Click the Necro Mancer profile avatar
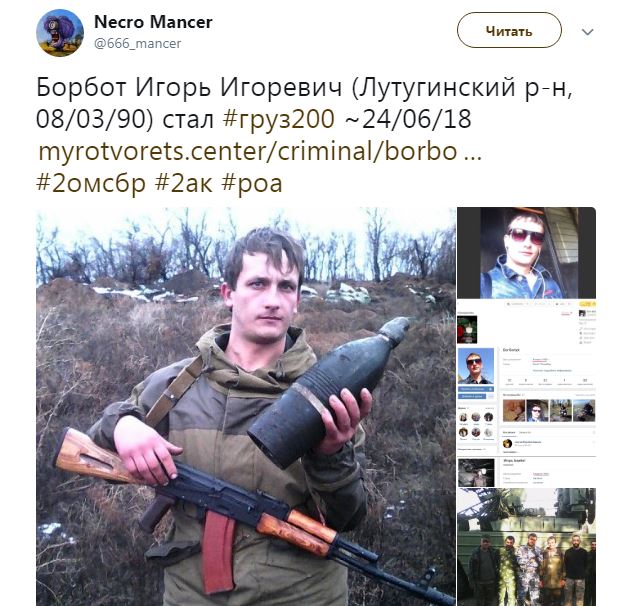The width and height of the screenshot is (632, 606). 60,33
